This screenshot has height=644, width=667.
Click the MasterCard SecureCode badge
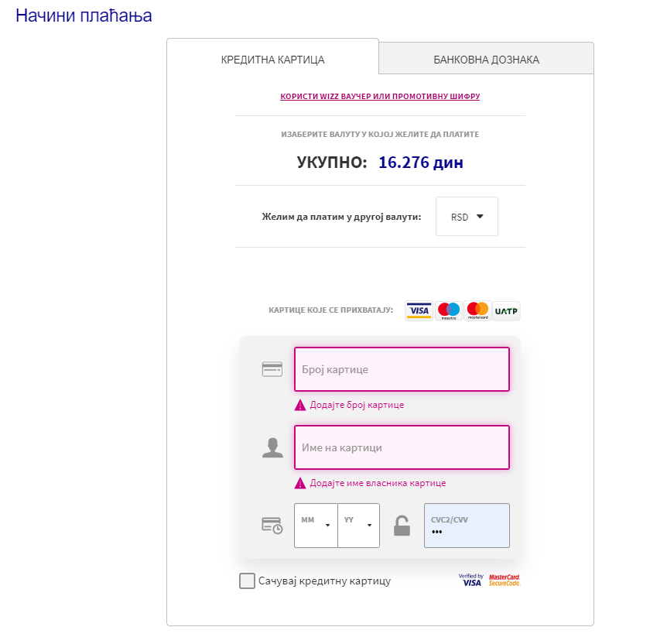[505, 581]
